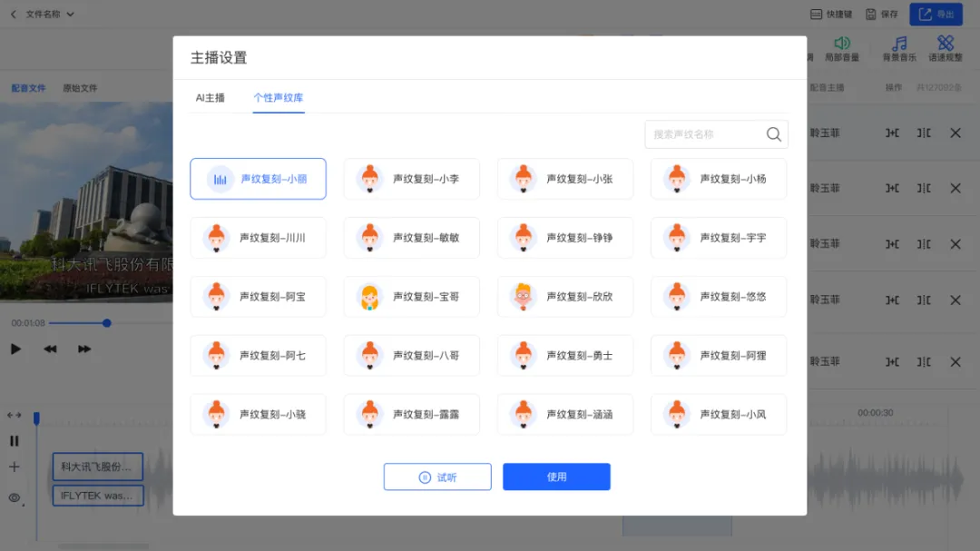Click the 保存 save icon
980x551 pixels.
[x=871, y=15]
